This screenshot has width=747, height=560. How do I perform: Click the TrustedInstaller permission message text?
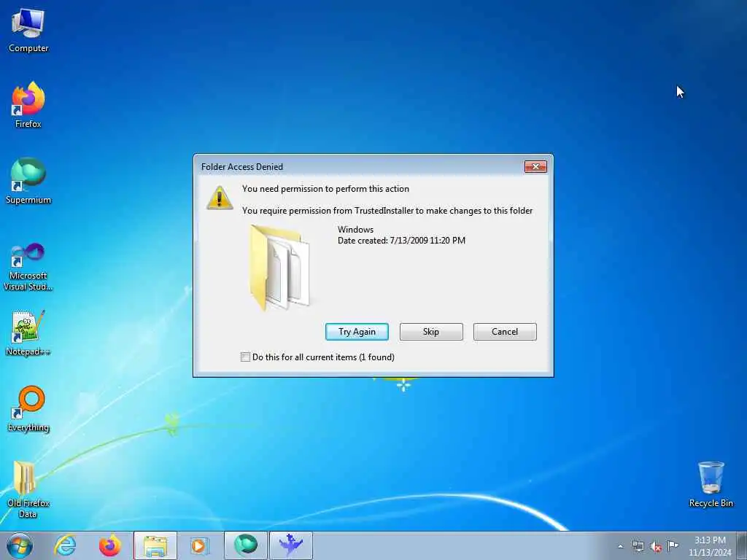point(387,211)
